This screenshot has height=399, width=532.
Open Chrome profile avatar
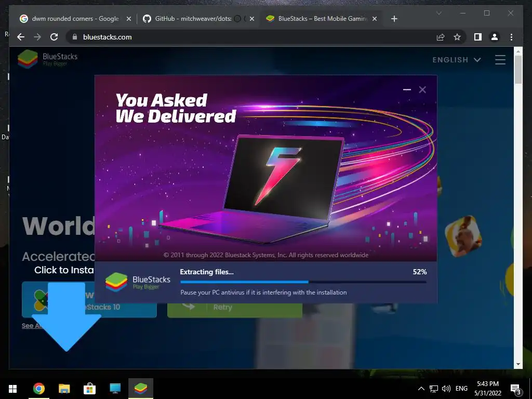tap(495, 37)
